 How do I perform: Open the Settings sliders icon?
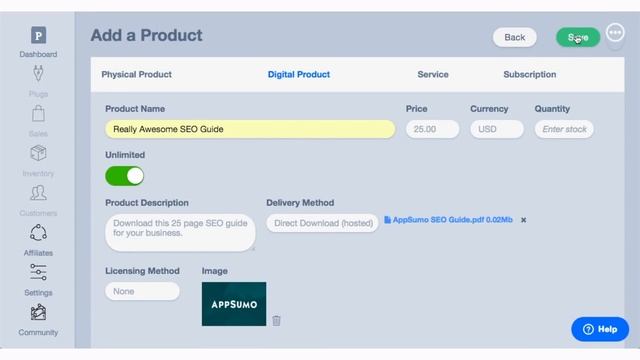(38, 272)
